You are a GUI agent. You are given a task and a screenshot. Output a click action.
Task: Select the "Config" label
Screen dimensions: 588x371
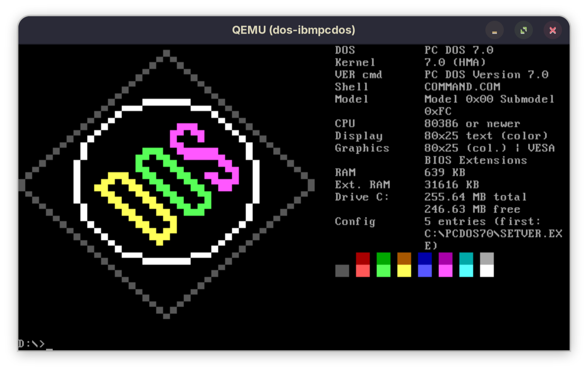tap(355, 222)
